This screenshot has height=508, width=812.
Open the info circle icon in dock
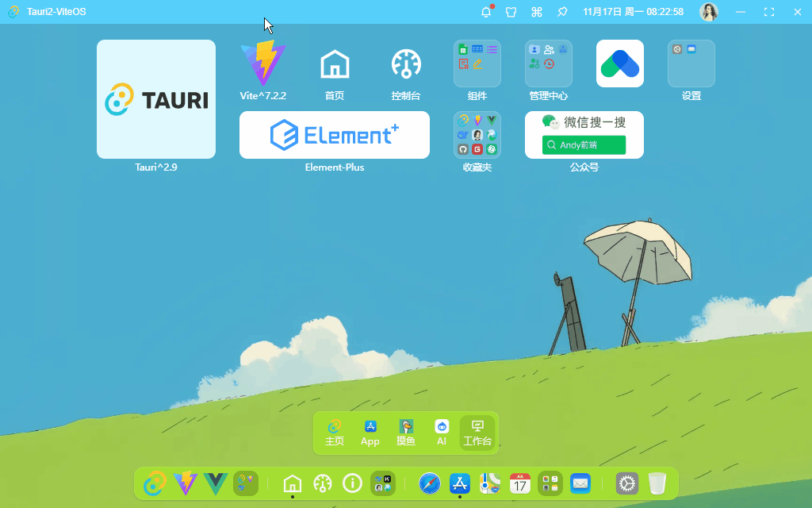(x=353, y=483)
